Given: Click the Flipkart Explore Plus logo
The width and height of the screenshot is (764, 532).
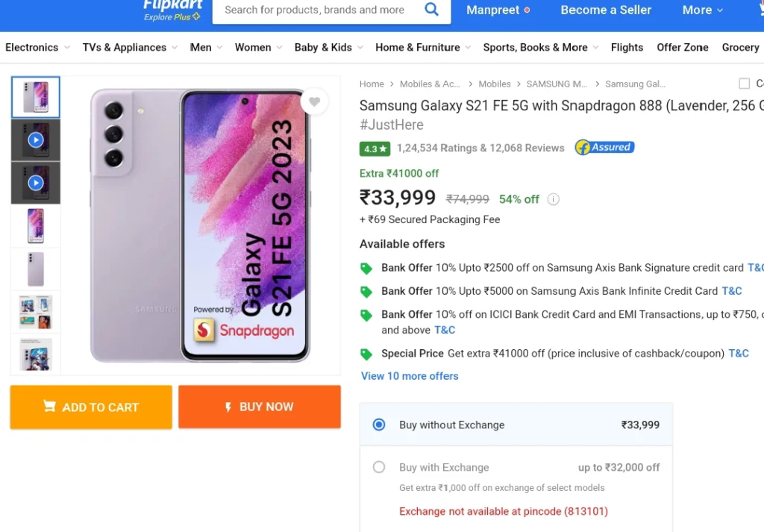Looking at the screenshot, I should [172, 10].
